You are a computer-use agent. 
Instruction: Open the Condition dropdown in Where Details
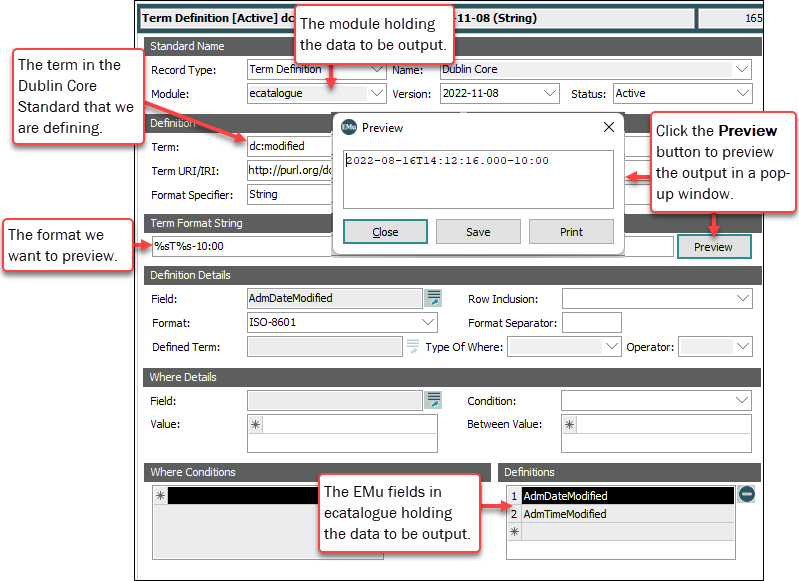742,400
